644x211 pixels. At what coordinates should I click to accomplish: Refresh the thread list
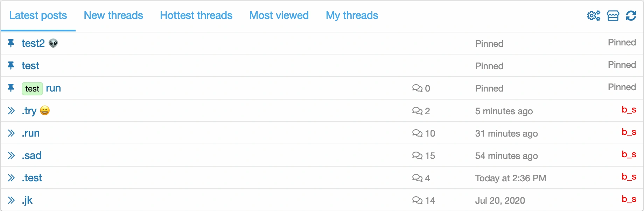pyautogui.click(x=631, y=16)
